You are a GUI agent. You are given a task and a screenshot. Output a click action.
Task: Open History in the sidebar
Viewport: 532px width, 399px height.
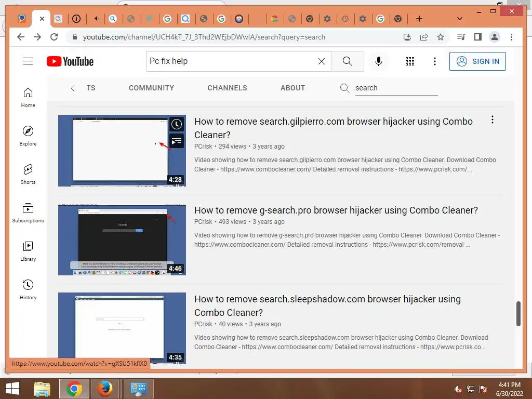tap(28, 289)
